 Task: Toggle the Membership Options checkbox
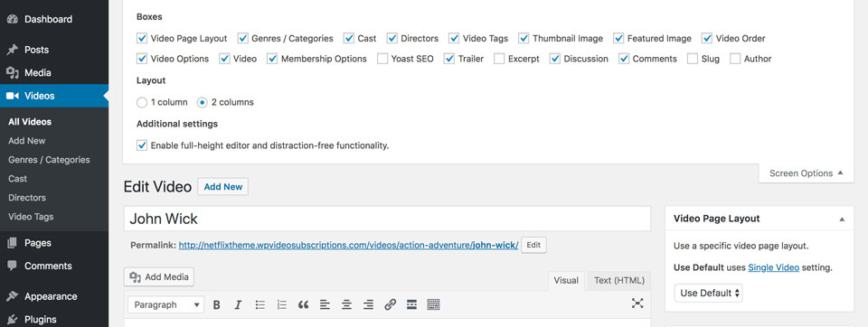click(x=272, y=59)
